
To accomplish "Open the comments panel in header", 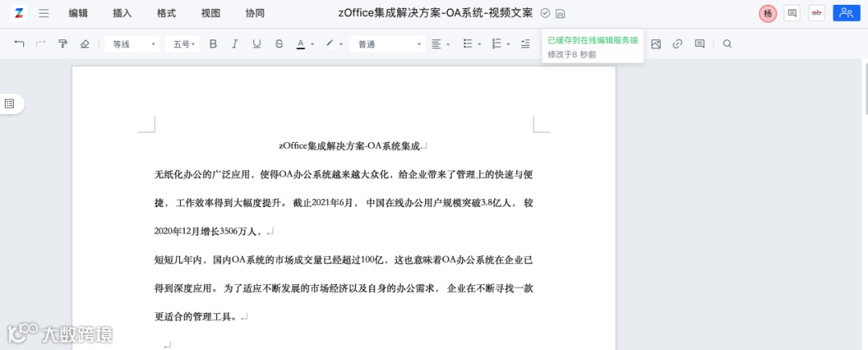I will click(792, 14).
